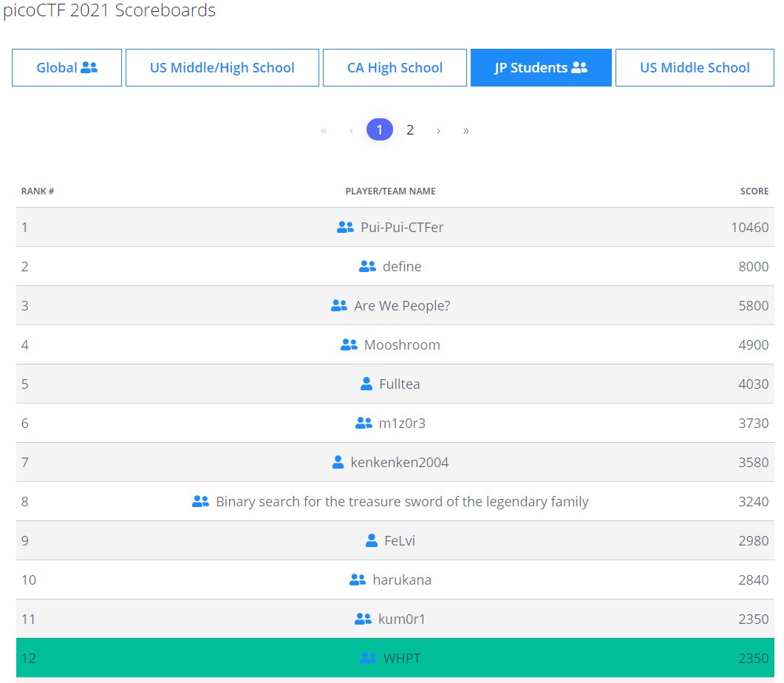The width and height of the screenshot is (784, 683).
Task: Click the team icon beside WHPT
Action: (x=368, y=658)
